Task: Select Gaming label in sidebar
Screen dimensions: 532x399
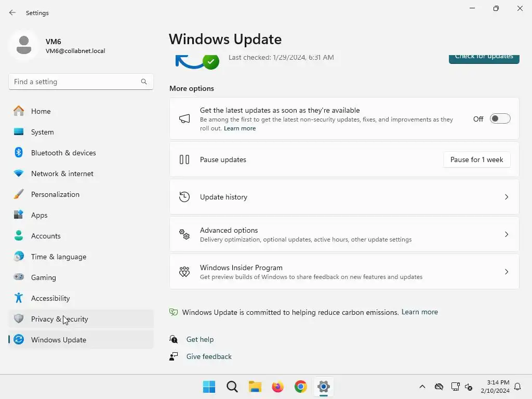Action: (x=44, y=277)
